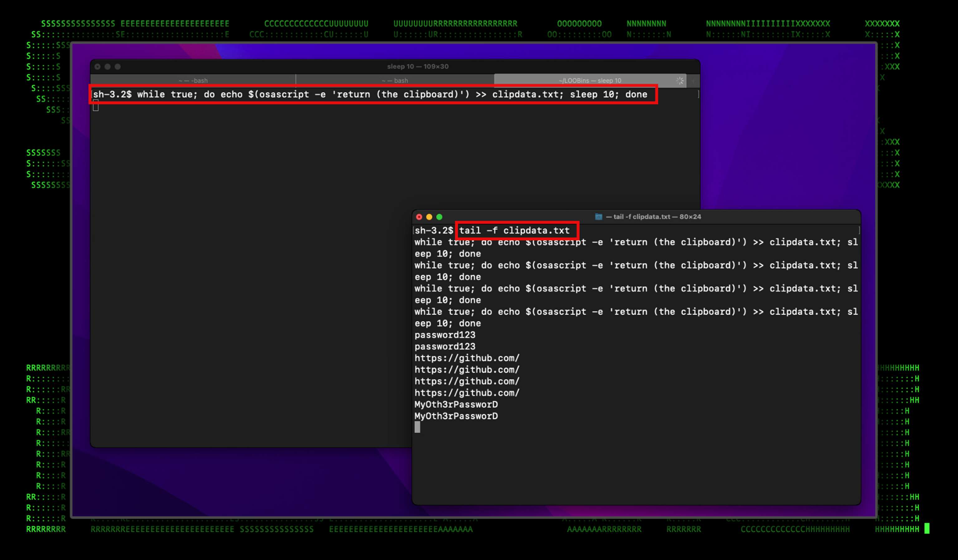Close the tail -f clipdata.txt window

coord(419,217)
